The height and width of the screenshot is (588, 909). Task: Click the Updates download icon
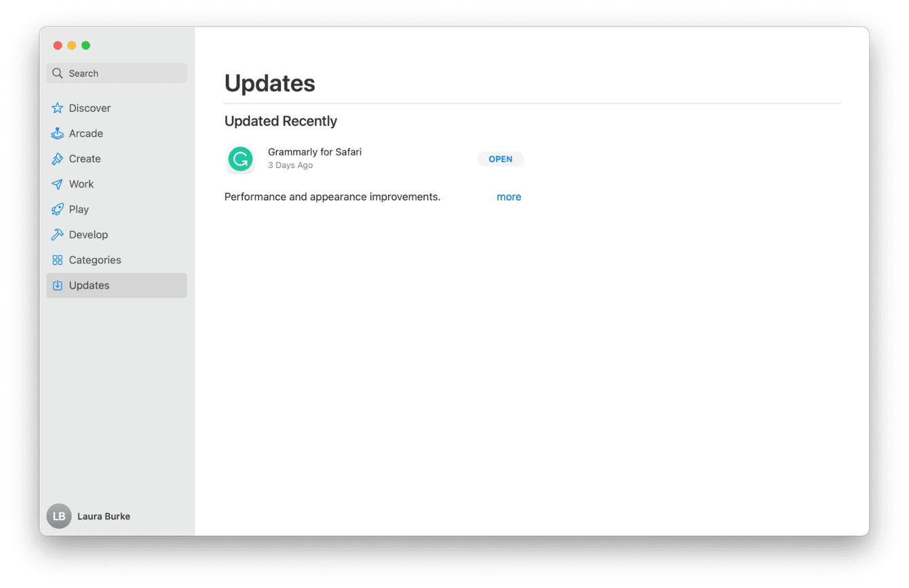click(x=58, y=286)
